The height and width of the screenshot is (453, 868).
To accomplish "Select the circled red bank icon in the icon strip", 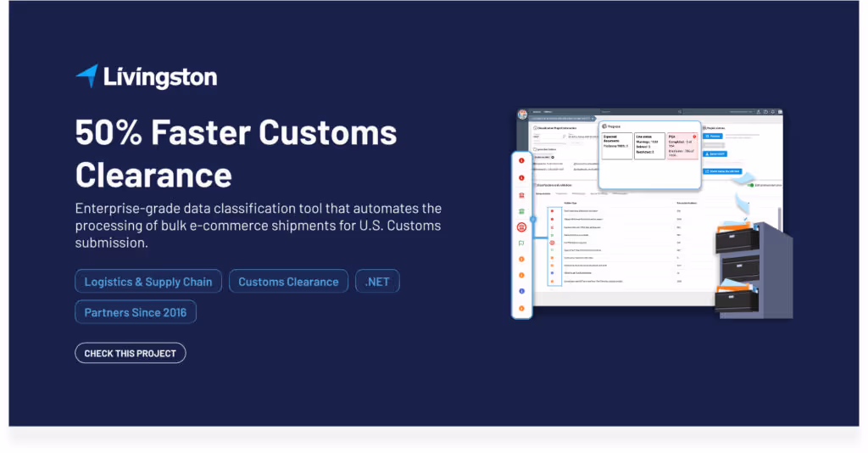I will pyautogui.click(x=521, y=227).
